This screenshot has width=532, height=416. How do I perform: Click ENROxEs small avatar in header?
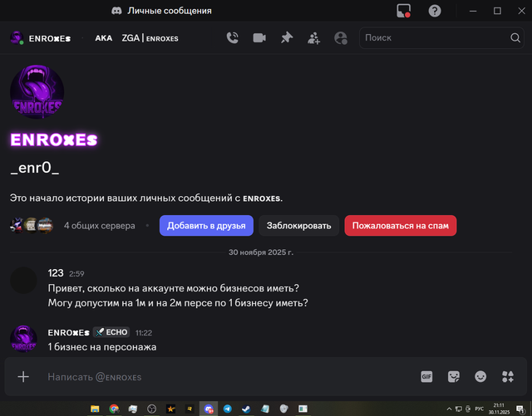click(17, 37)
